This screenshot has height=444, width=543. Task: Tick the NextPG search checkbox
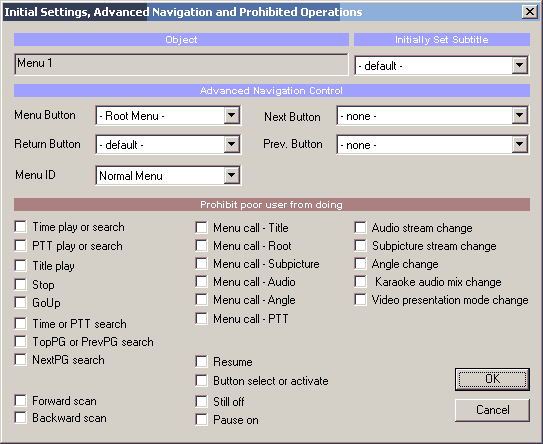[x=20, y=359]
